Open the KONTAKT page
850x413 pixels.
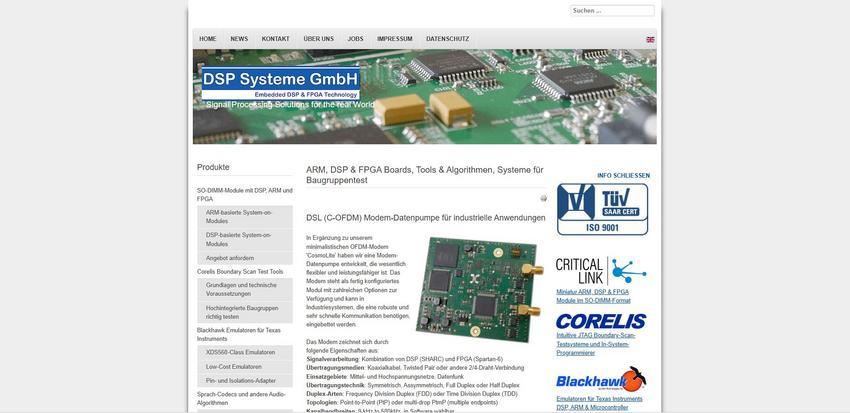(275, 39)
